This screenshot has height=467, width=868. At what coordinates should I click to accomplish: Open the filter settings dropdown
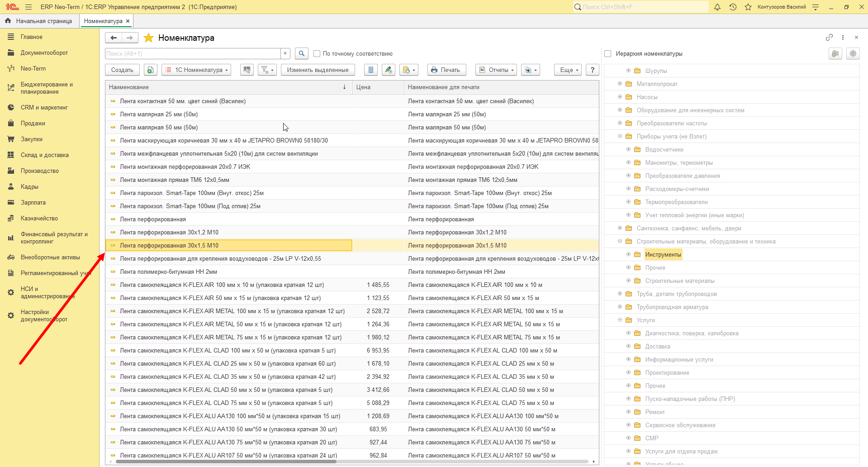(267, 70)
